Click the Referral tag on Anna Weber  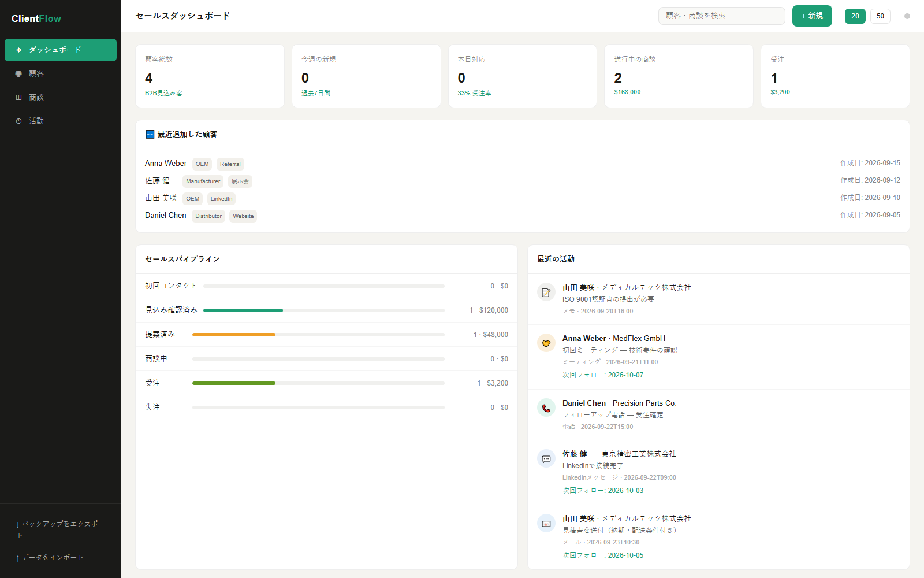(230, 164)
